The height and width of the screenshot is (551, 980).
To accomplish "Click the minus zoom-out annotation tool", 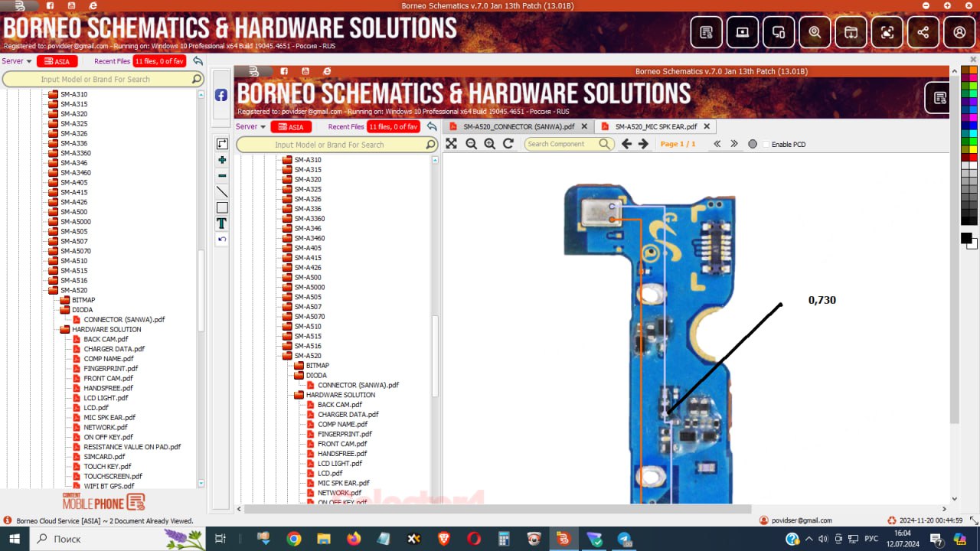I will point(221,176).
